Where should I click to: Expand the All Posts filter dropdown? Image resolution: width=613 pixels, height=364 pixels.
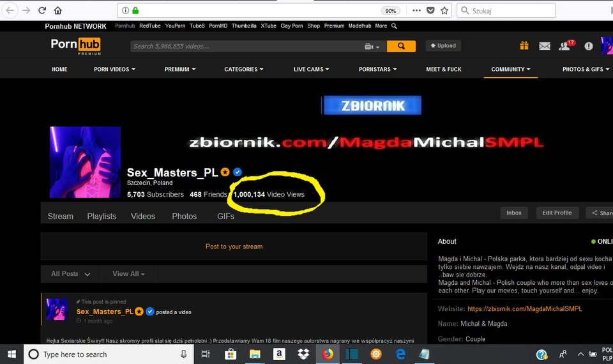click(71, 274)
